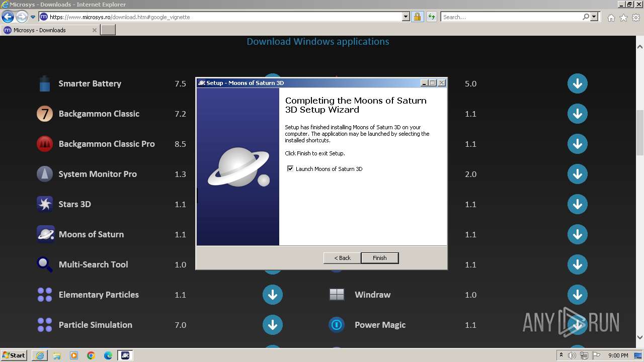Open the Windows Start menu
This screenshot has height=362, width=644.
14,355
